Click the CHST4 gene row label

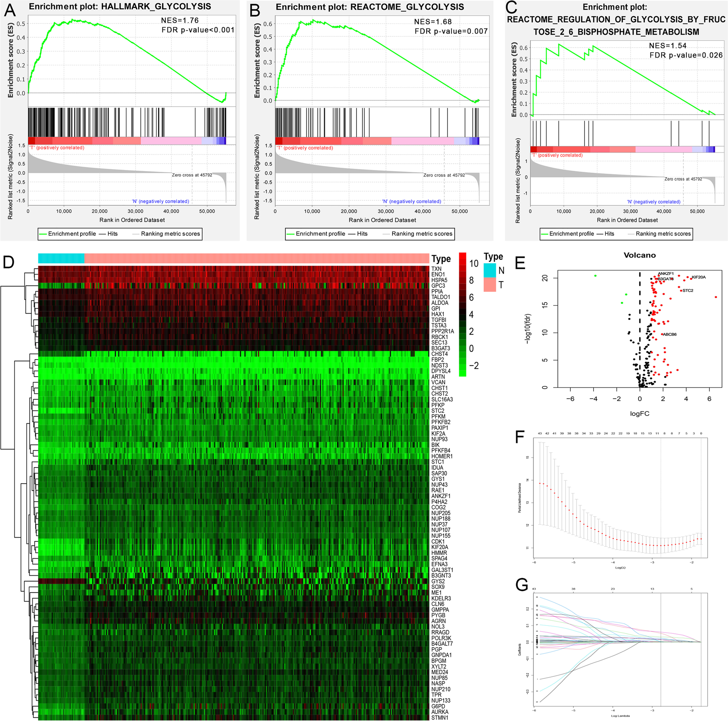point(439,354)
